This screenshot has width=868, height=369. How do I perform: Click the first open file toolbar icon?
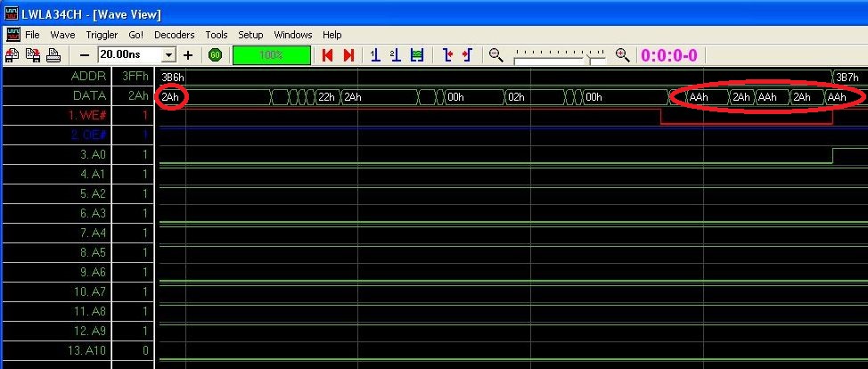pyautogui.click(x=12, y=55)
